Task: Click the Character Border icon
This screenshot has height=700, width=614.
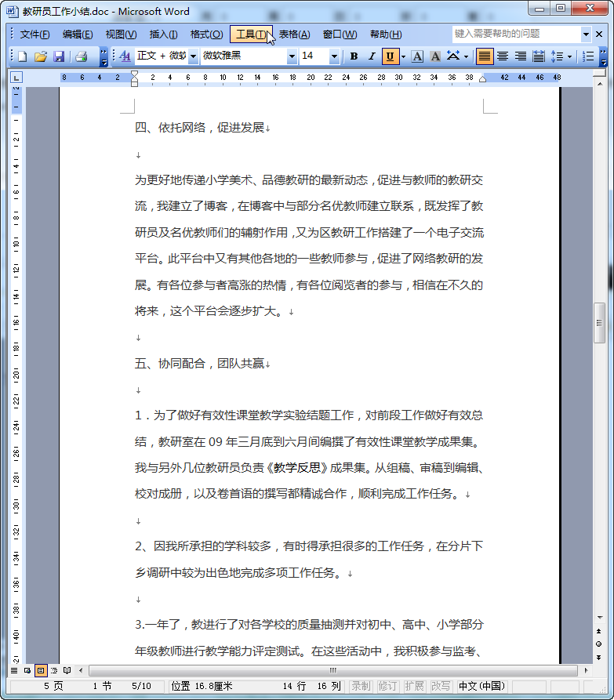Action: click(x=417, y=56)
